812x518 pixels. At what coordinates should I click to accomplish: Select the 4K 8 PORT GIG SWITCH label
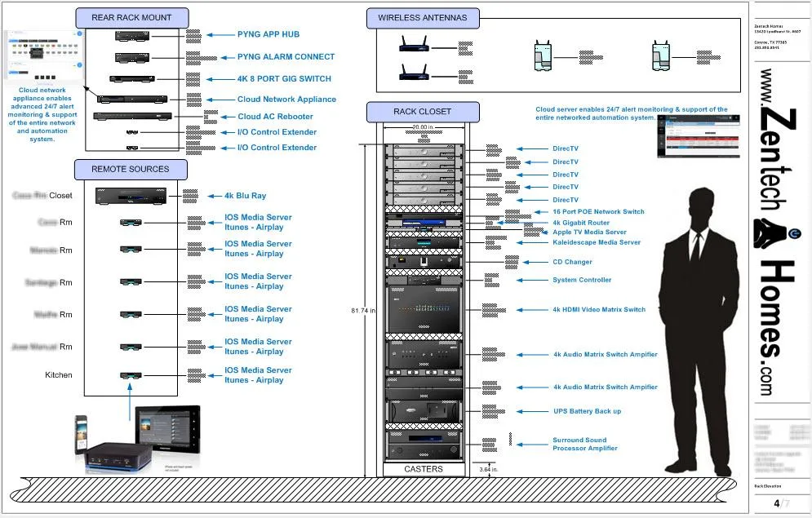[284, 78]
